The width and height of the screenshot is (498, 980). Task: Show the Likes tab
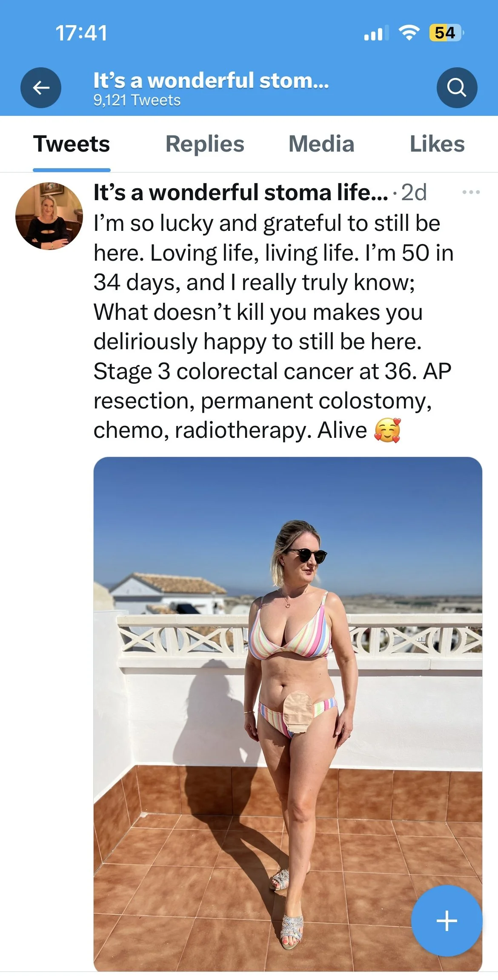(437, 144)
